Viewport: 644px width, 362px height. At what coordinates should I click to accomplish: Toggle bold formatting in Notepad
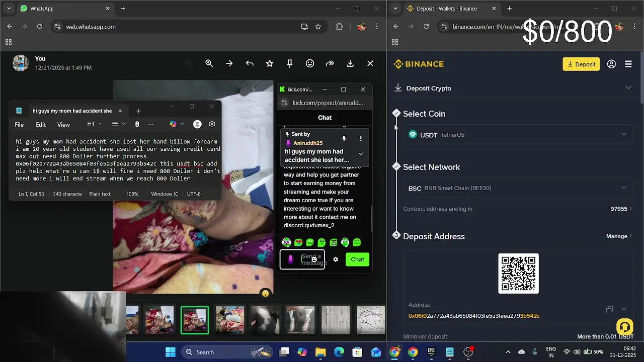[137, 124]
